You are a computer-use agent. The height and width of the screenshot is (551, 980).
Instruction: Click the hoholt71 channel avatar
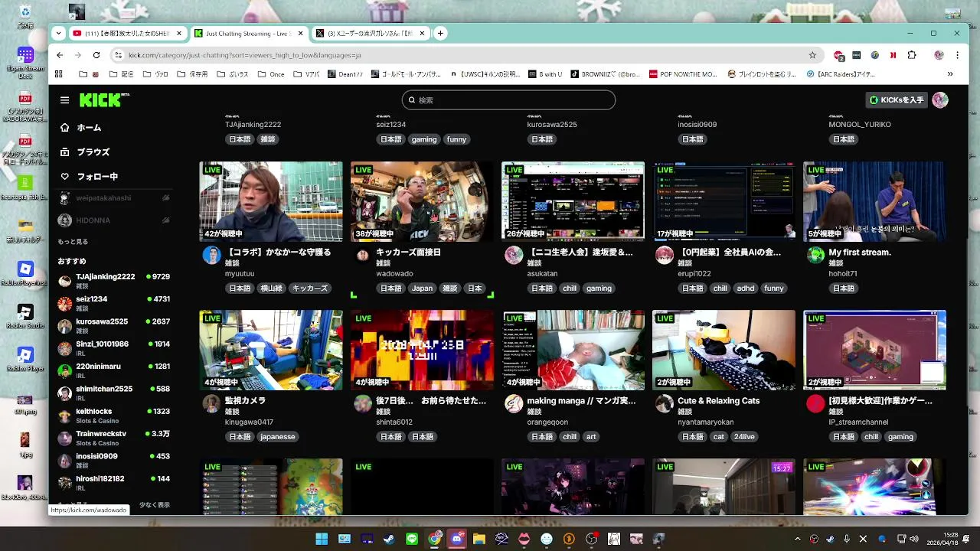pyautogui.click(x=815, y=256)
